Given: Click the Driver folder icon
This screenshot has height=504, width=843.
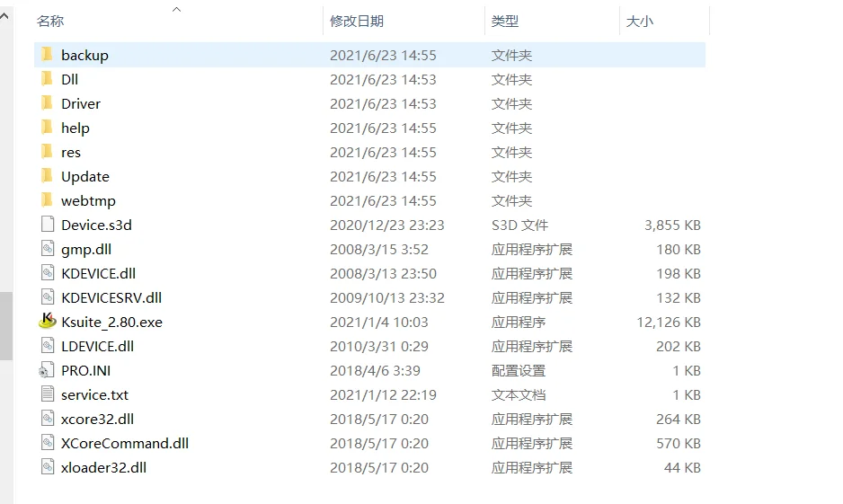Looking at the screenshot, I should [48, 102].
